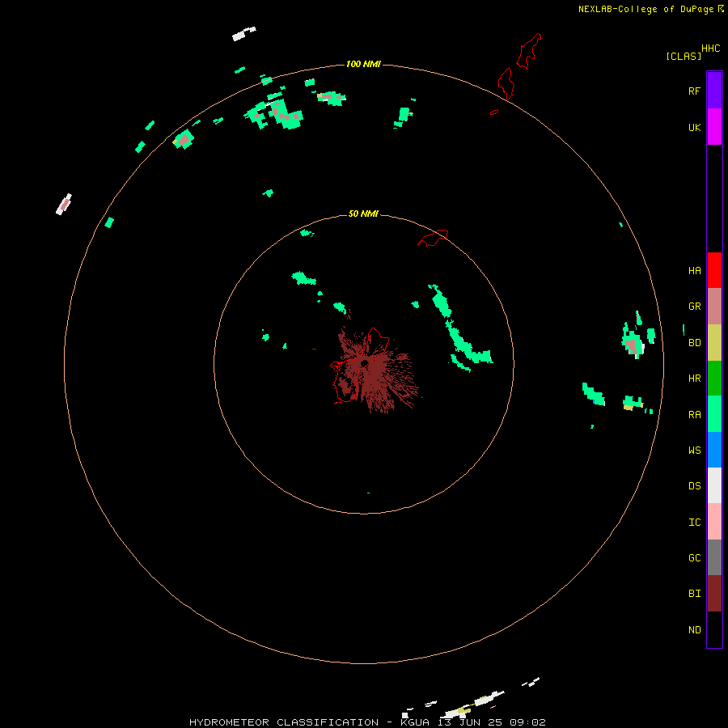Click the 13 JUN 25 date text
Image resolution: width=728 pixels, height=728 pixels.
(470, 722)
